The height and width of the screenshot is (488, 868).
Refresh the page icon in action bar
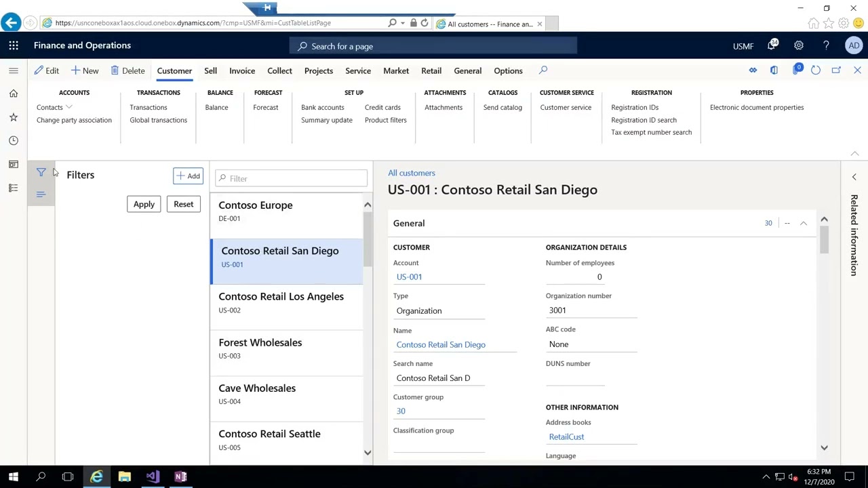click(x=816, y=70)
